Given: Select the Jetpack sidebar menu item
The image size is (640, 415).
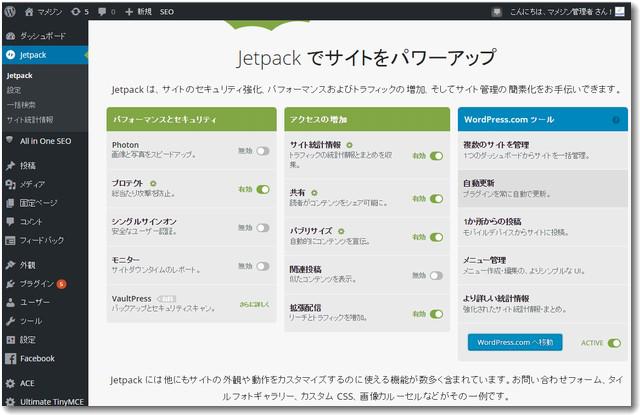Looking at the screenshot, I should 45,55.
